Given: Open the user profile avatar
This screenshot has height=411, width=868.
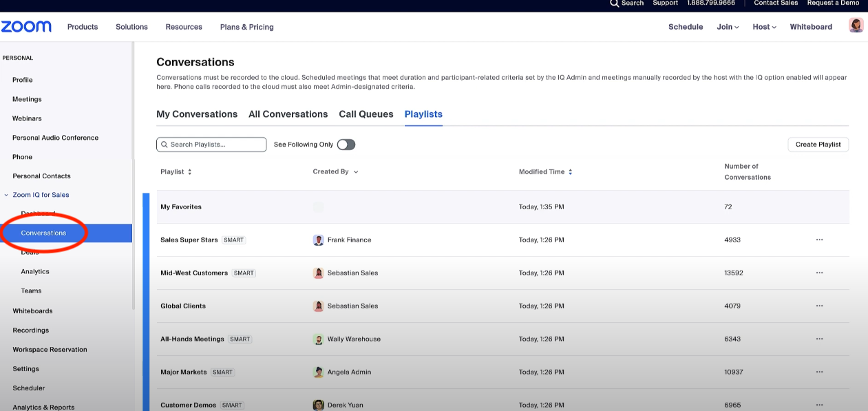Looking at the screenshot, I should 856,26.
